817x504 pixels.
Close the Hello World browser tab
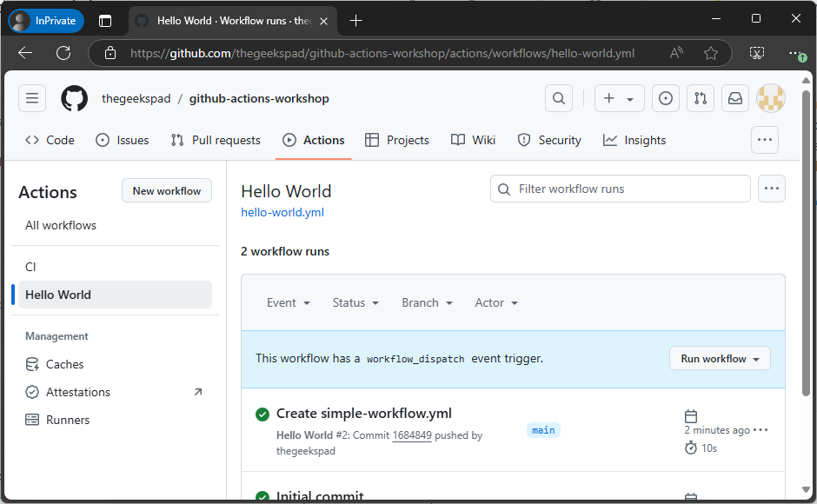(323, 21)
